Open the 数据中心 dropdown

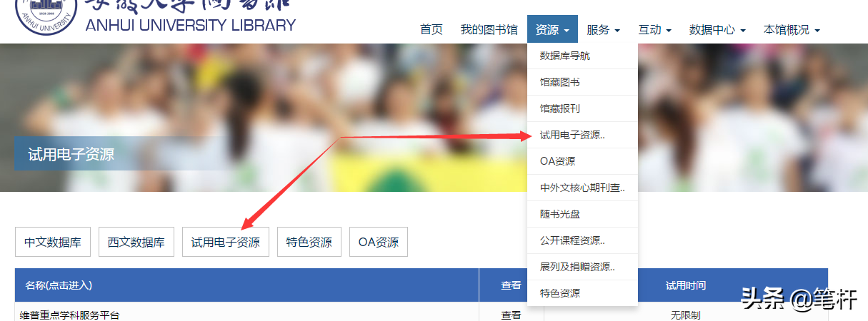click(x=717, y=30)
